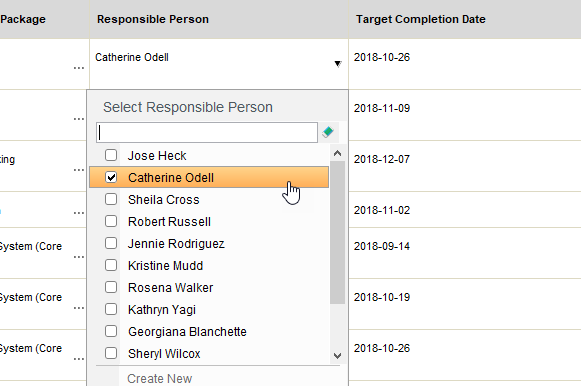Click the vertical scrollbar thumb

337,232
